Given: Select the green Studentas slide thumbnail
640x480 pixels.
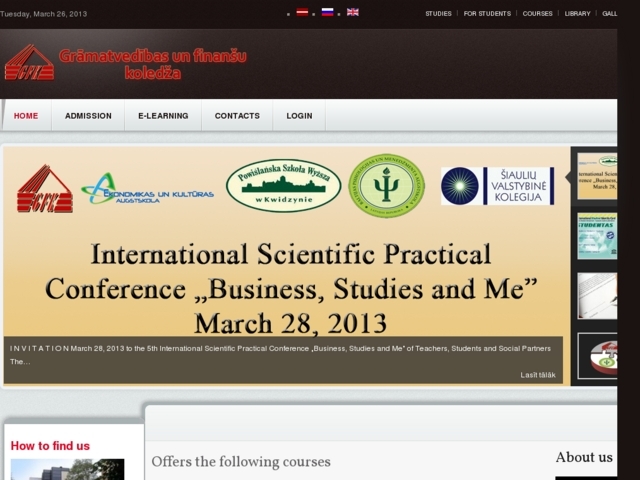Looking at the screenshot, I should point(597,236).
